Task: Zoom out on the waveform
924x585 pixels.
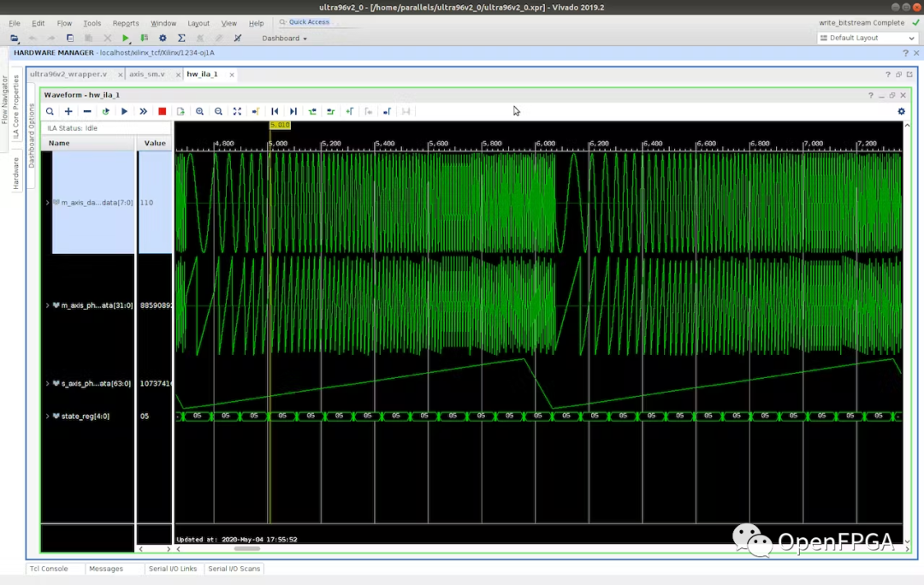Action: point(219,111)
